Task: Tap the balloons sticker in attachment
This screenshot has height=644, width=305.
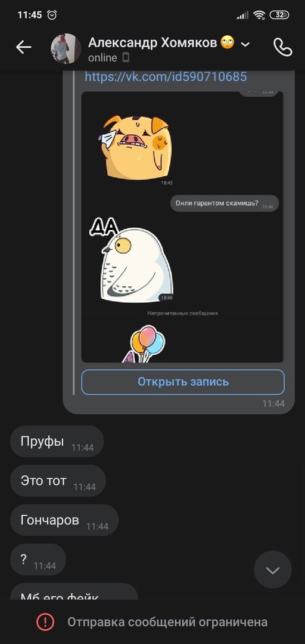Action: pyautogui.click(x=144, y=343)
